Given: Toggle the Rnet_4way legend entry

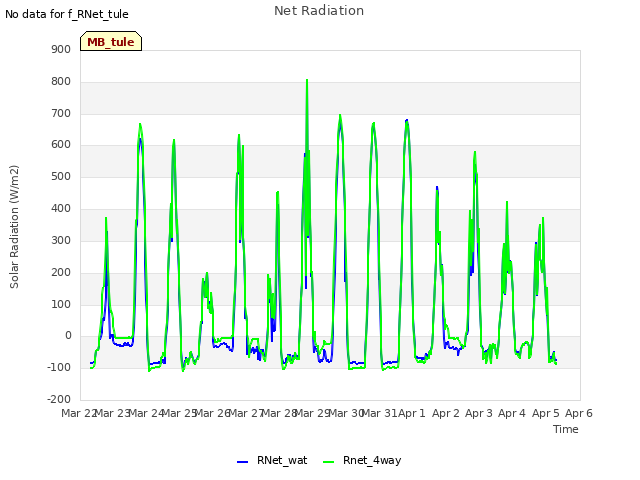Looking at the screenshot, I should coord(362,461).
